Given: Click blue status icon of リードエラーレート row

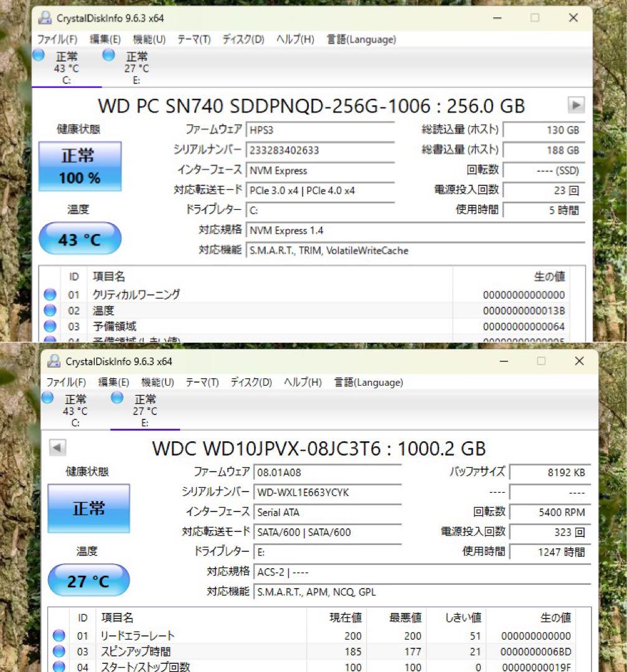Looking at the screenshot, I should [x=59, y=635].
